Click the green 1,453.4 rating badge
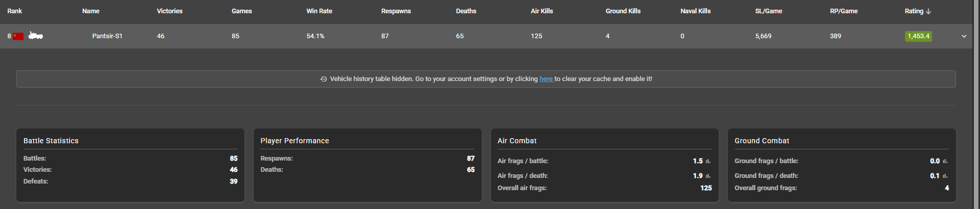The width and height of the screenshot is (980, 209). click(918, 36)
